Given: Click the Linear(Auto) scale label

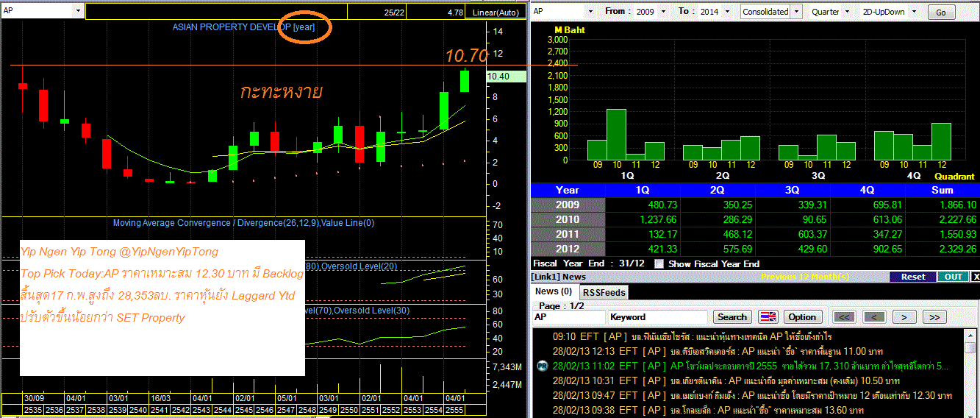Looking at the screenshot, I should (496, 13).
